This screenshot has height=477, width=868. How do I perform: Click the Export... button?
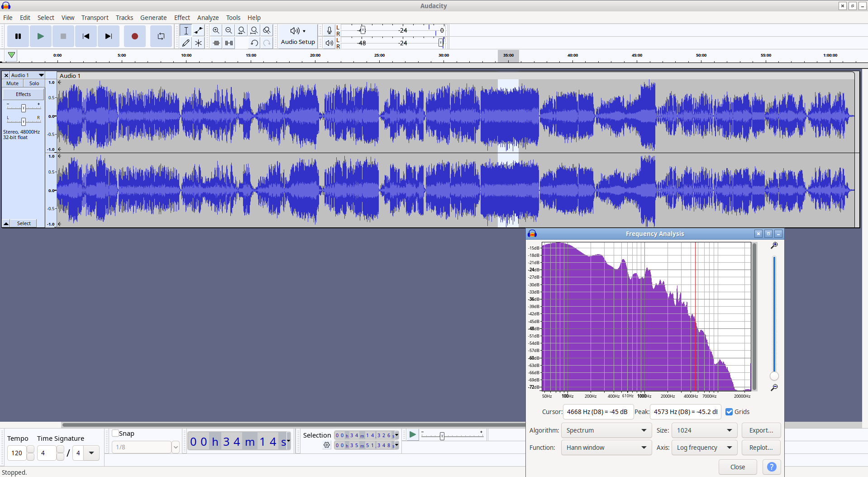coord(761,430)
